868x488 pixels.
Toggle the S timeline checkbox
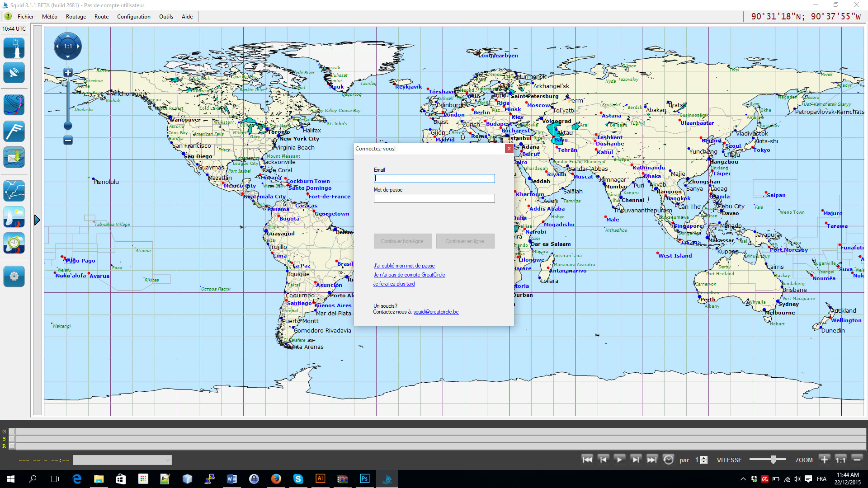12,439
